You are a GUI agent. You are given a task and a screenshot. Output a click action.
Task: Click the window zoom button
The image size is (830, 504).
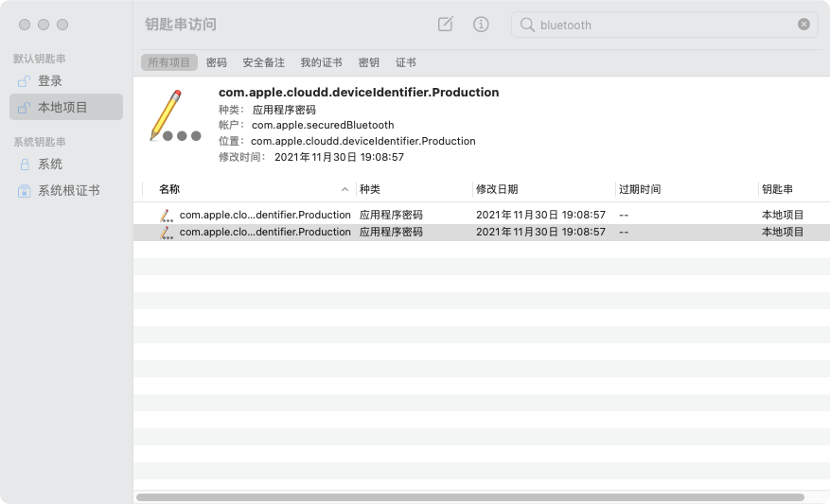(62, 25)
